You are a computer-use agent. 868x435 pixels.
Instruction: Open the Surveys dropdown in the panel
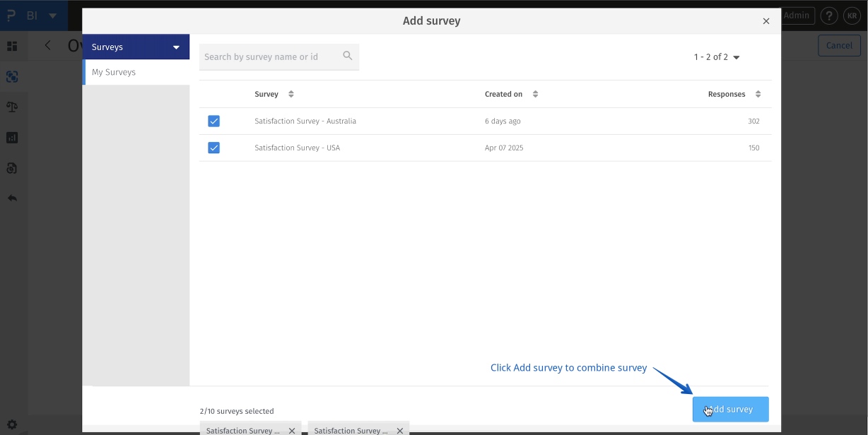(x=175, y=47)
